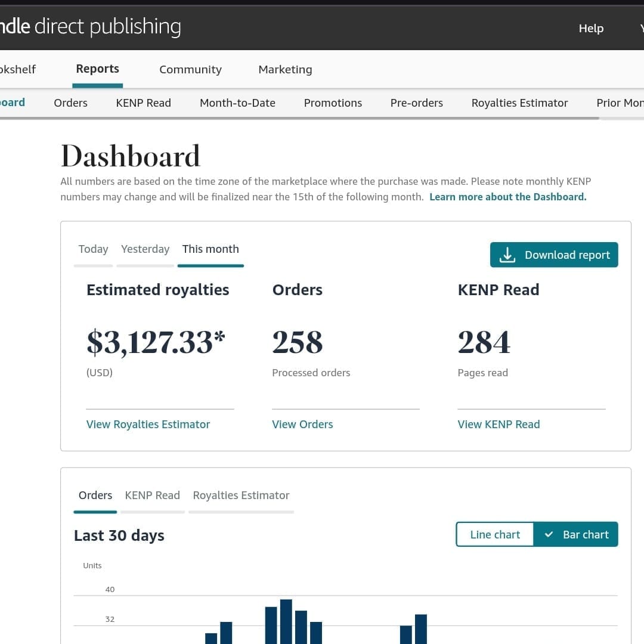Go to the Reports tab
Image resolution: width=644 pixels, height=644 pixels.
tap(97, 69)
